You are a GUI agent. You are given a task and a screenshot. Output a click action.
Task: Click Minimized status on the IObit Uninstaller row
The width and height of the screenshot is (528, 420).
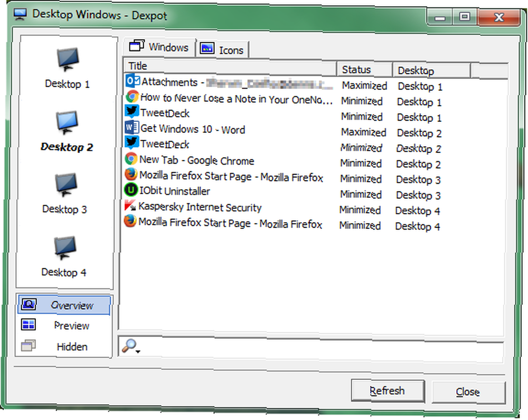click(361, 195)
